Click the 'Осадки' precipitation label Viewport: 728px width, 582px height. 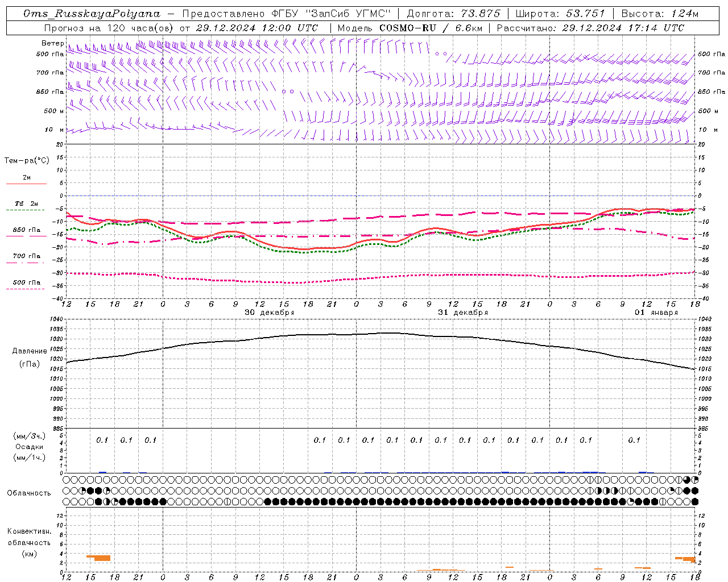(30, 447)
